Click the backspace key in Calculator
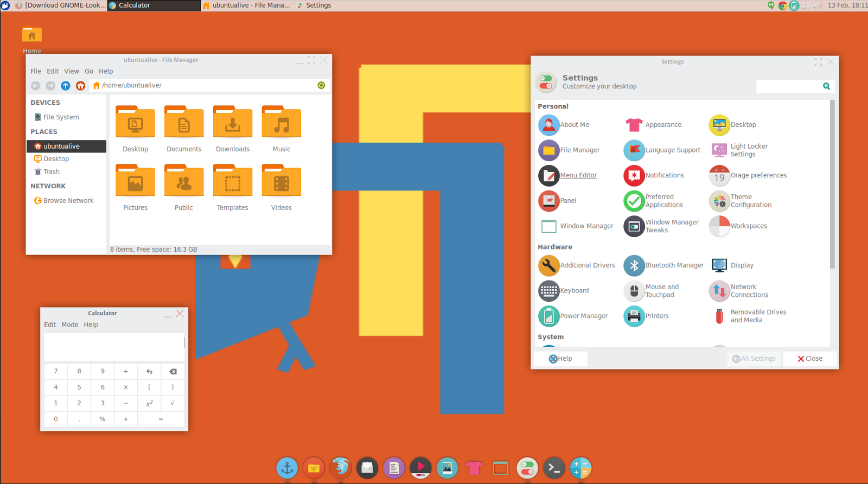This screenshot has width=868, height=484. (x=173, y=372)
